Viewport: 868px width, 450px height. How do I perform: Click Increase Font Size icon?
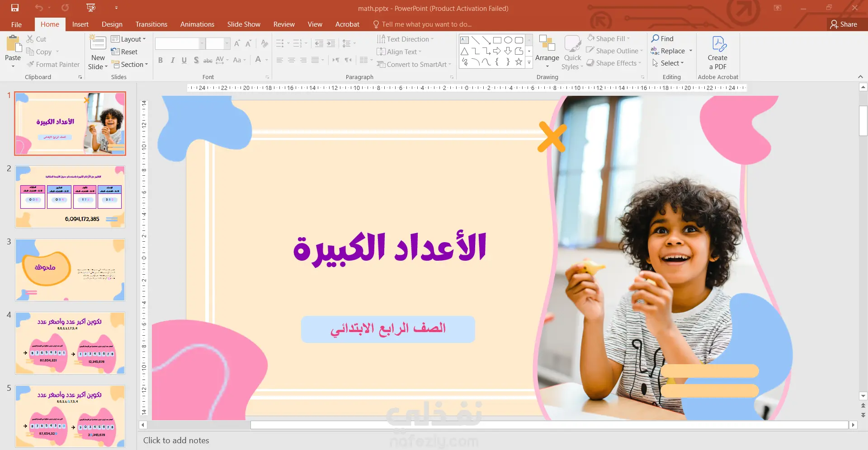pyautogui.click(x=237, y=43)
